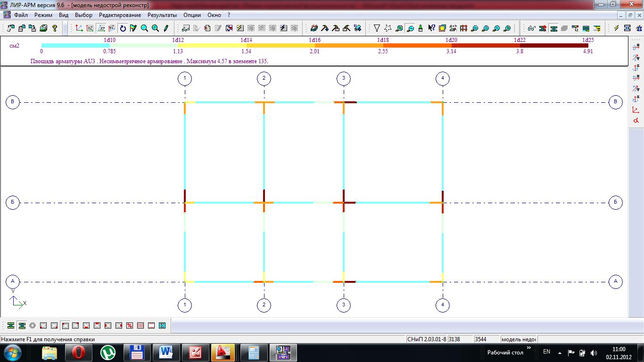Click the top axis marker circle labeled 1

click(185, 78)
